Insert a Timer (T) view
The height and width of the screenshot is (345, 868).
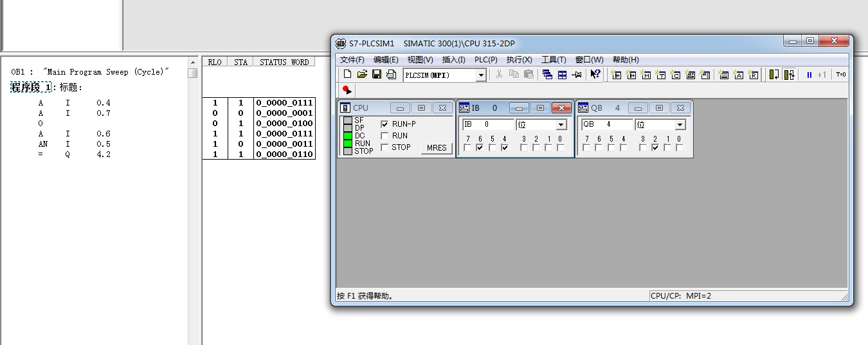pyautogui.click(x=660, y=75)
